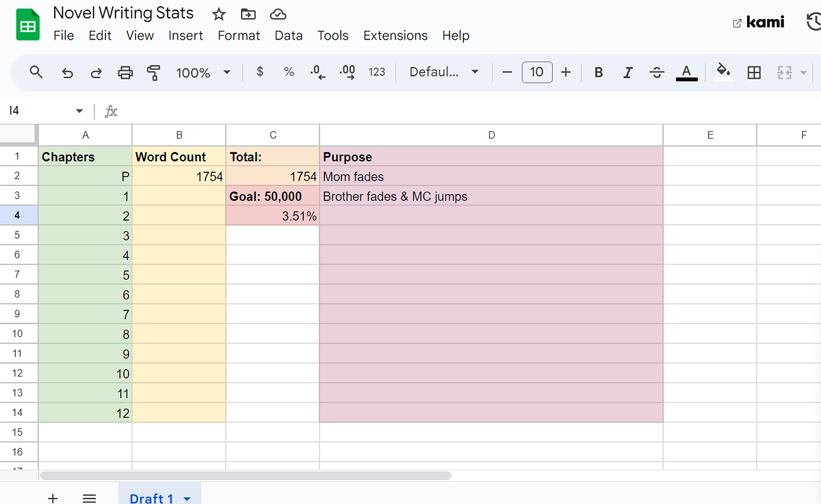821x504 pixels.
Task: Star the Novel Writing Stats spreadsheet
Action: point(218,14)
